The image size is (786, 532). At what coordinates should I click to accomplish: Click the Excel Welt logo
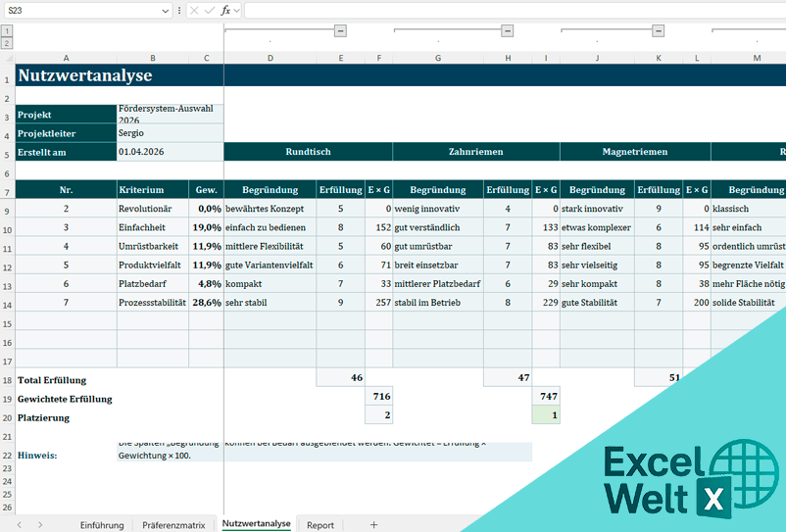pyautogui.click(x=674, y=480)
